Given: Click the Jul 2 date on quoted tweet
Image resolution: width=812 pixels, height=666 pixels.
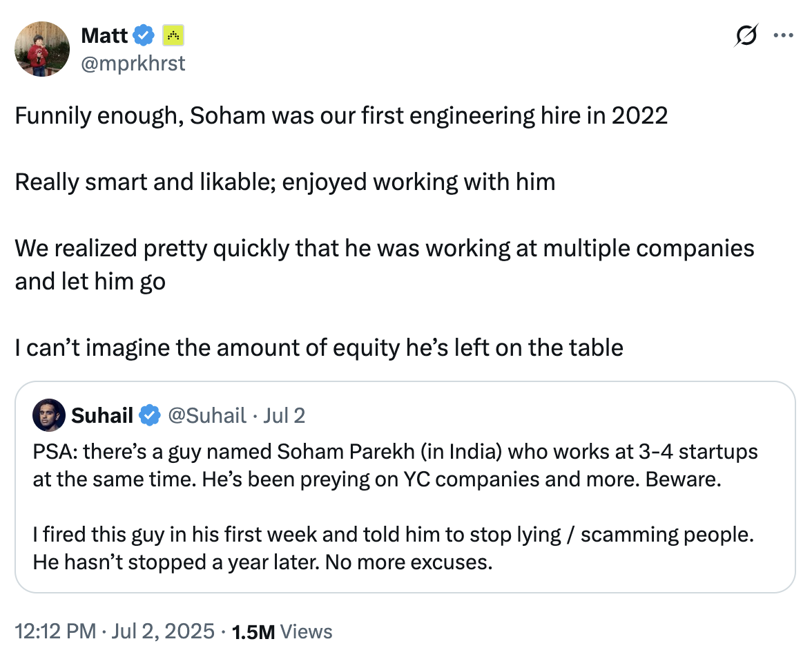Looking at the screenshot, I should [x=284, y=416].
